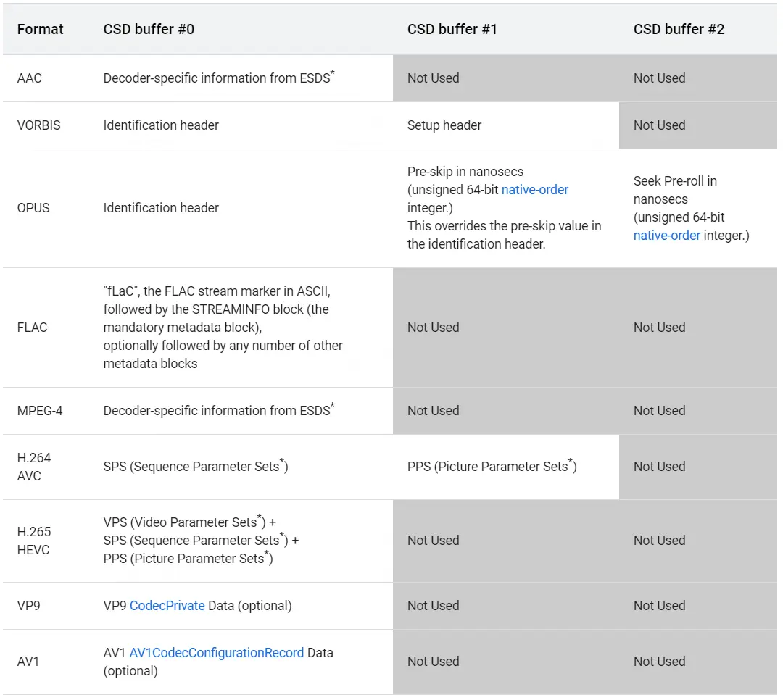This screenshot has height=700, width=783.
Task: Open the AV1CodecConfigurationRecord link
Action: (217, 653)
